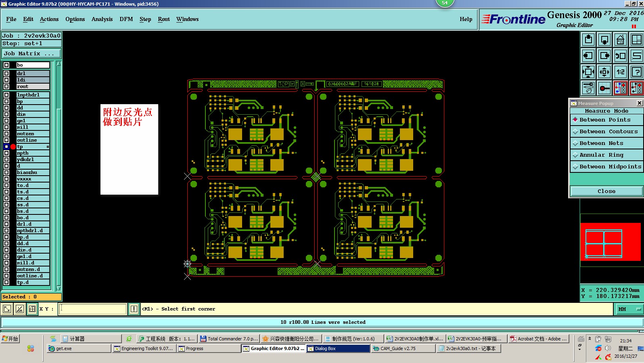Click the diagonal arrow icon beside XY field
This screenshot has width=644, height=363.
7,309
